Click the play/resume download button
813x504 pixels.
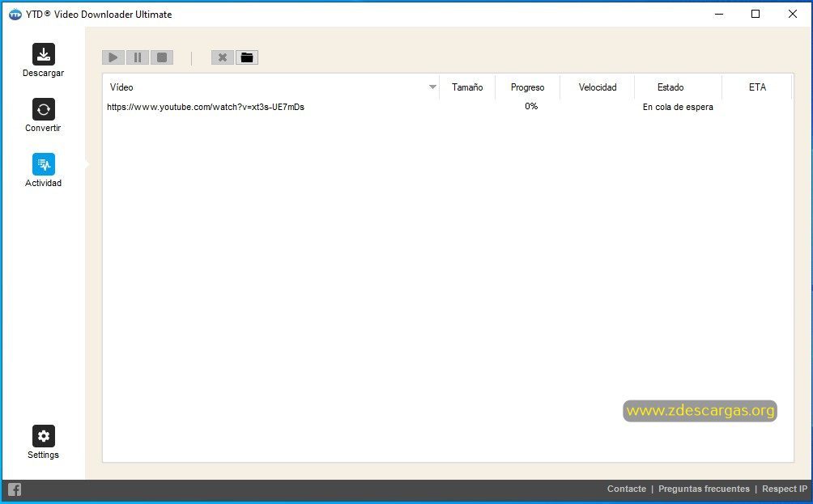[113, 57]
